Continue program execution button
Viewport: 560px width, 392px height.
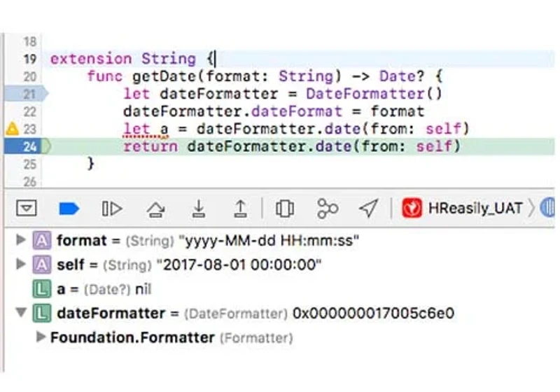112,209
